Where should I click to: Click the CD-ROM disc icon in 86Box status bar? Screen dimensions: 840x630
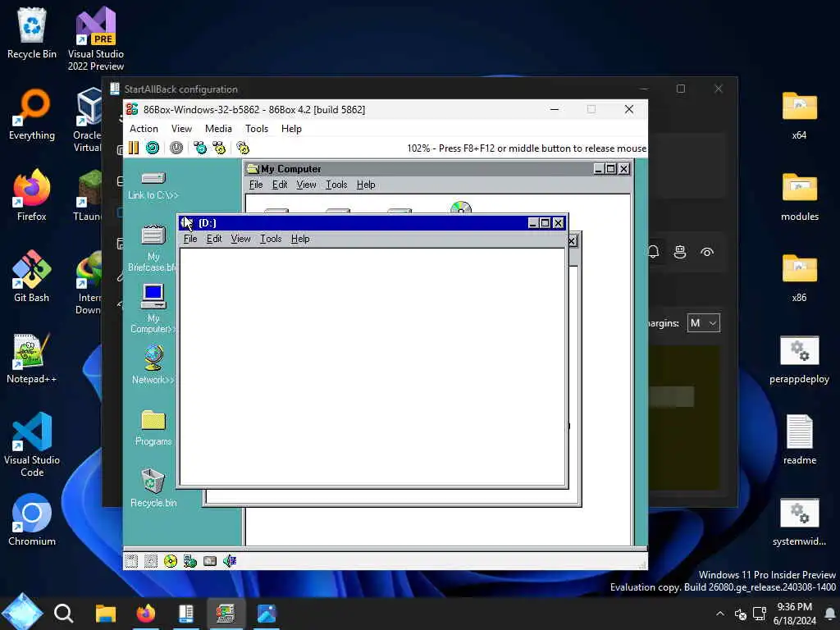(171, 561)
